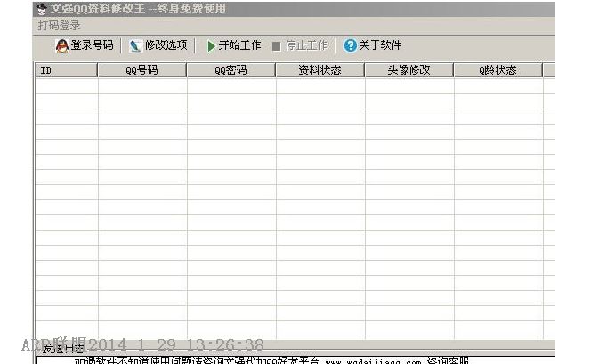Click the gray stop-work square icon
The height and width of the screenshot is (364, 590).
click(x=277, y=46)
